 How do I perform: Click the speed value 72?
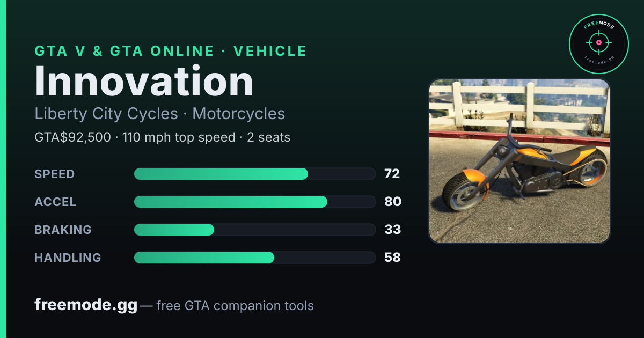pyautogui.click(x=392, y=174)
